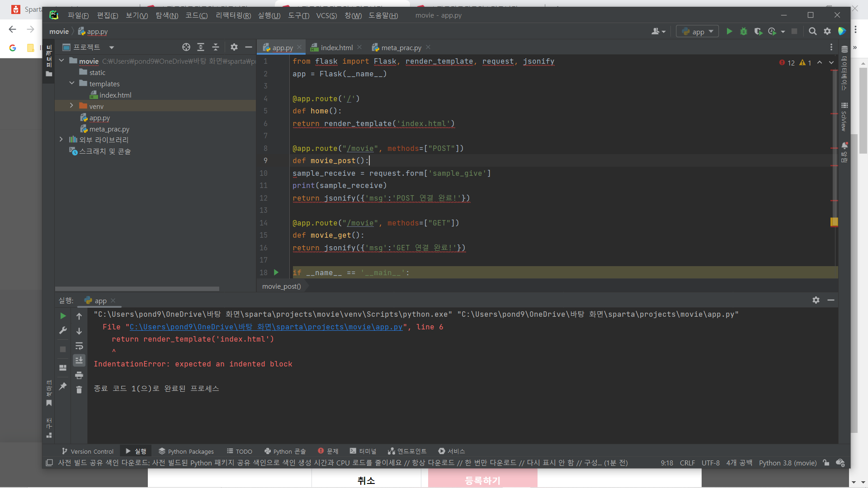The height and width of the screenshot is (488, 868).
Task: Open search everywhere magnifier icon
Action: coord(812,31)
